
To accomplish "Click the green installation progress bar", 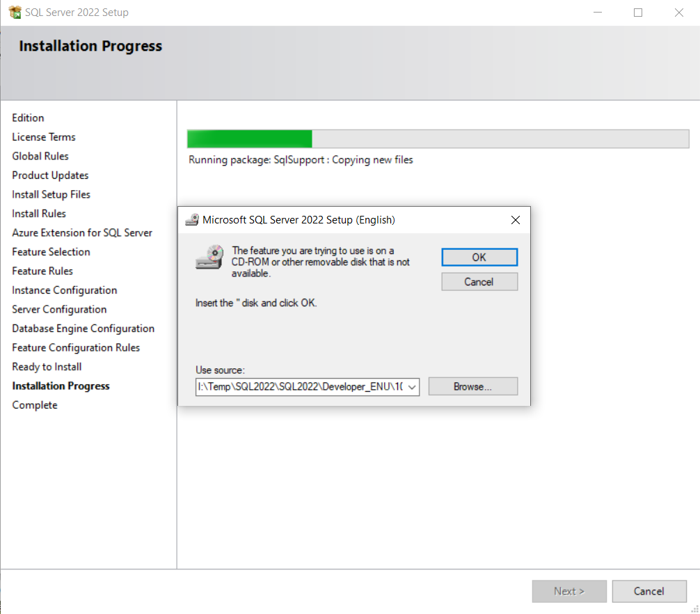I will (x=438, y=139).
